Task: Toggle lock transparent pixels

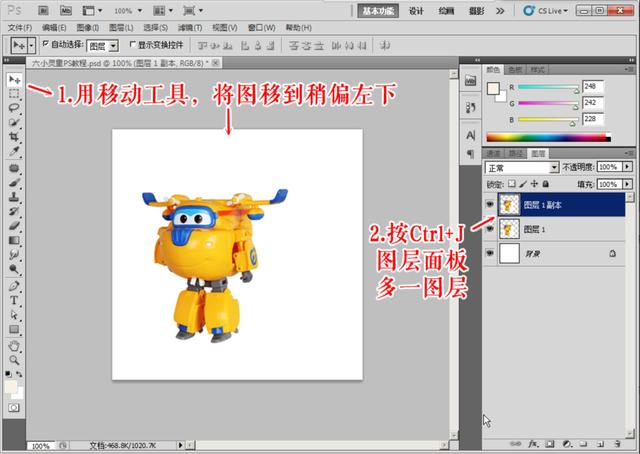Action: click(512, 184)
